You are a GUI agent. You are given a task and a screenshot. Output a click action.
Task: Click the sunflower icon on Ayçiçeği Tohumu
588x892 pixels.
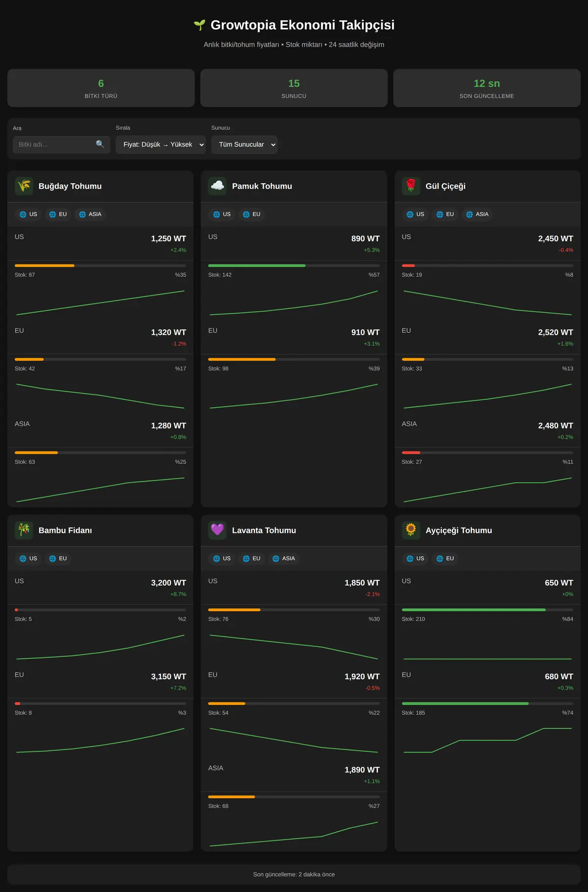point(411,530)
